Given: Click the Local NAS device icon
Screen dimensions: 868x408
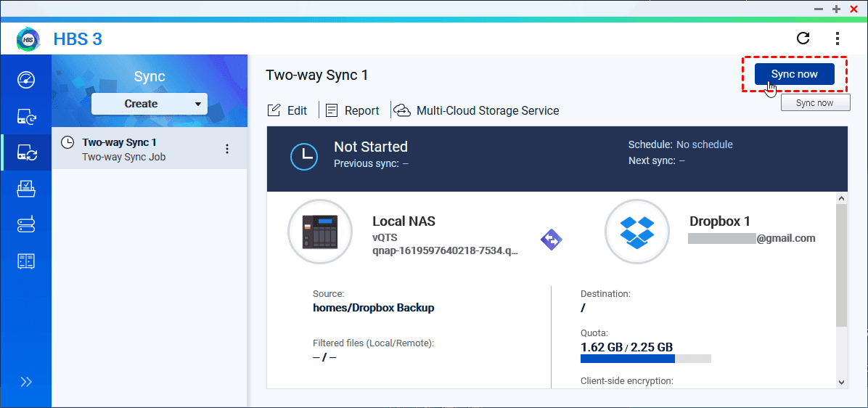Looking at the screenshot, I should [320, 231].
